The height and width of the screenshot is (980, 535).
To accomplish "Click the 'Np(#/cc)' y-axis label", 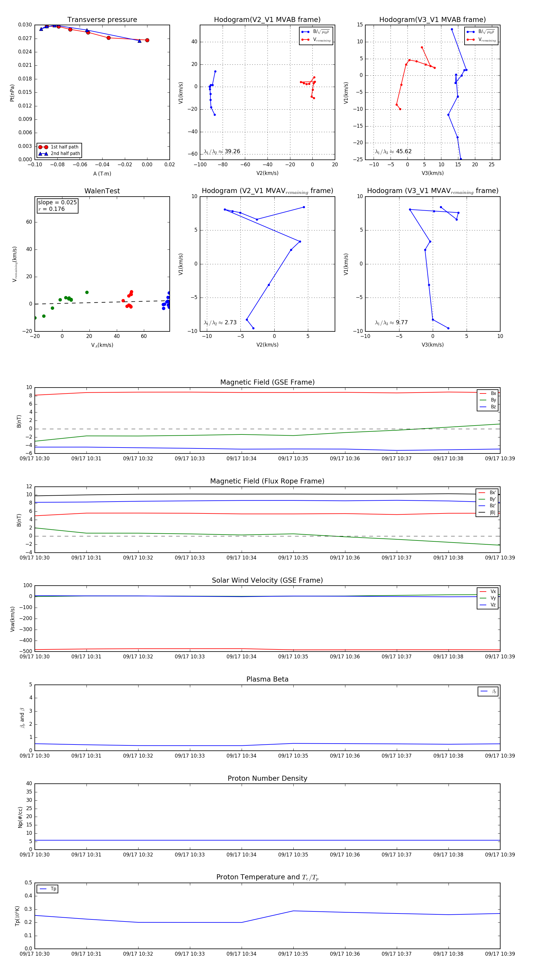I will 20,817.
